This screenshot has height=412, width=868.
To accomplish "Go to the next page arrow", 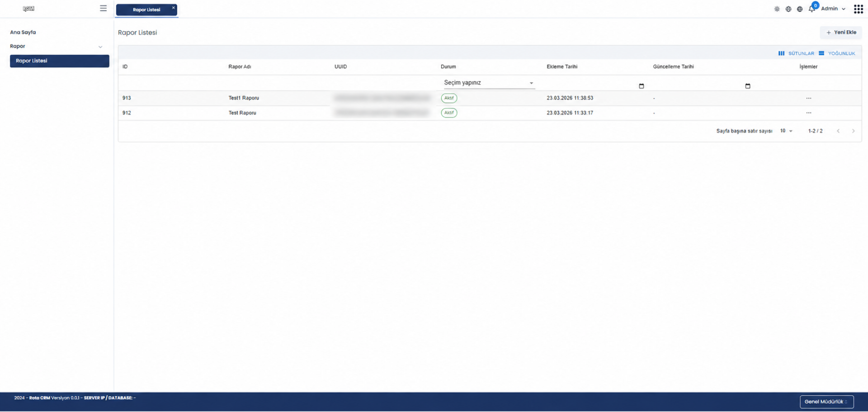I will coord(853,131).
